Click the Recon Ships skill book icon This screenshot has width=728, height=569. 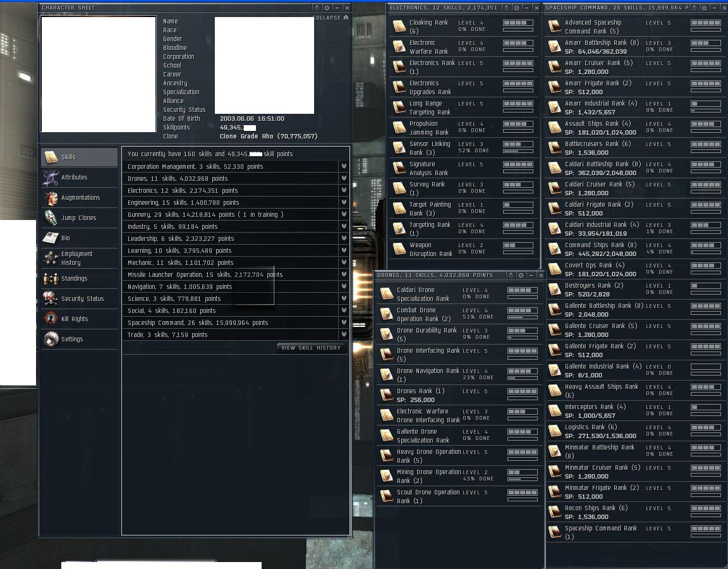click(554, 512)
